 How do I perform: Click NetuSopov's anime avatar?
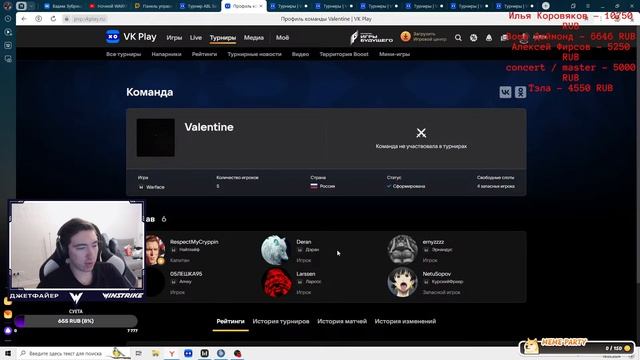pos(402,282)
